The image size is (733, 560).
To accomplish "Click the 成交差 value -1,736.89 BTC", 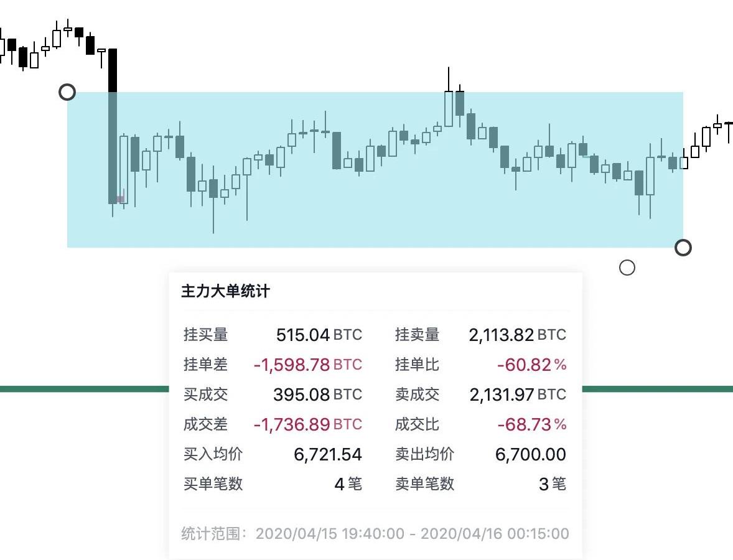I will (307, 424).
